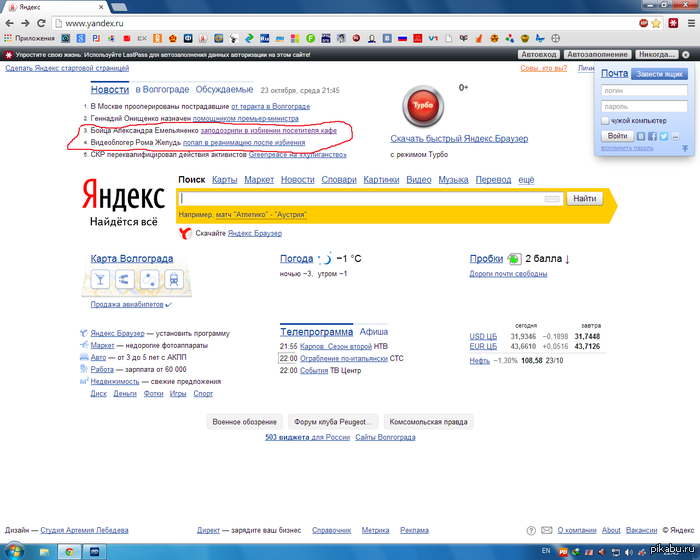Click the train transport map icon

pyautogui.click(x=172, y=279)
